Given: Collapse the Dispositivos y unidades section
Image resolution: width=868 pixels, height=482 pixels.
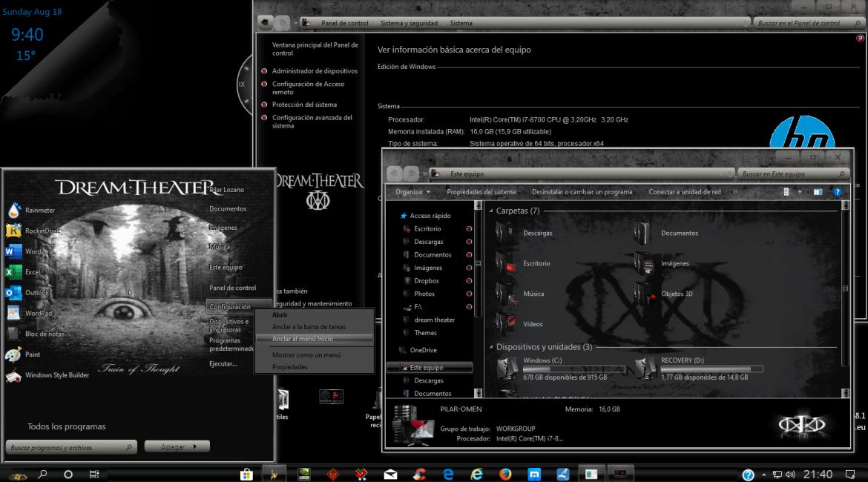Looking at the screenshot, I should (491, 347).
